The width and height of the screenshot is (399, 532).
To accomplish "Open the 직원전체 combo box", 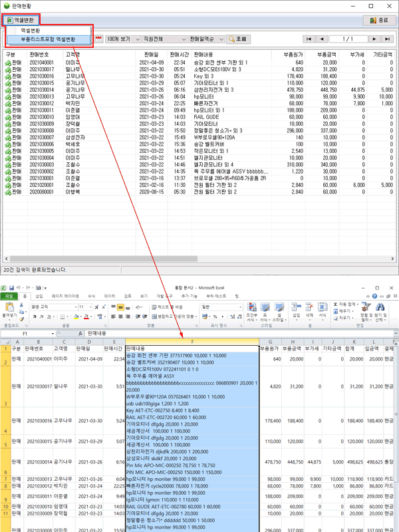I will coord(164,39).
